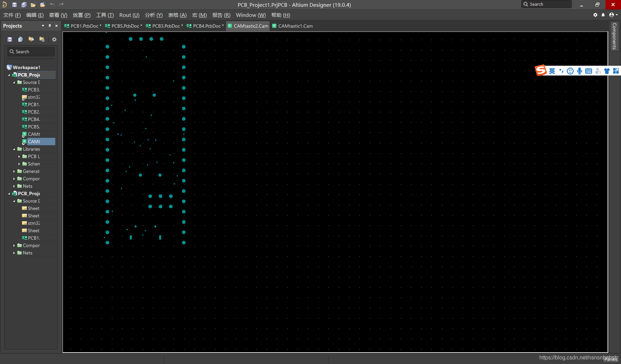The height and width of the screenshot is (364, 621).
Task: Open the settings gear near the notifications bell
Action: pos(595,15)
